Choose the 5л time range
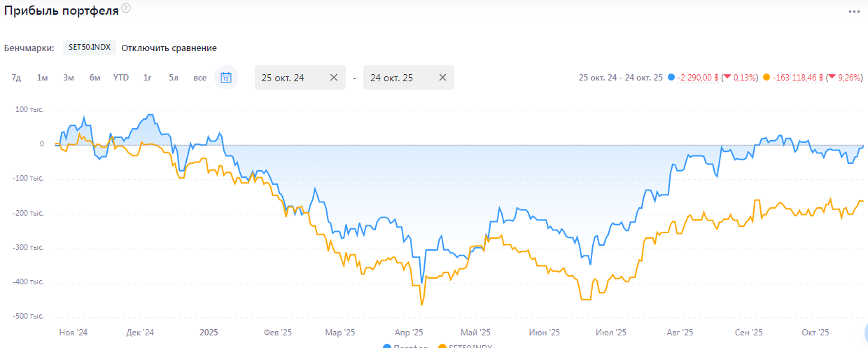Screen dimensions: 868x348 point(174,78)
